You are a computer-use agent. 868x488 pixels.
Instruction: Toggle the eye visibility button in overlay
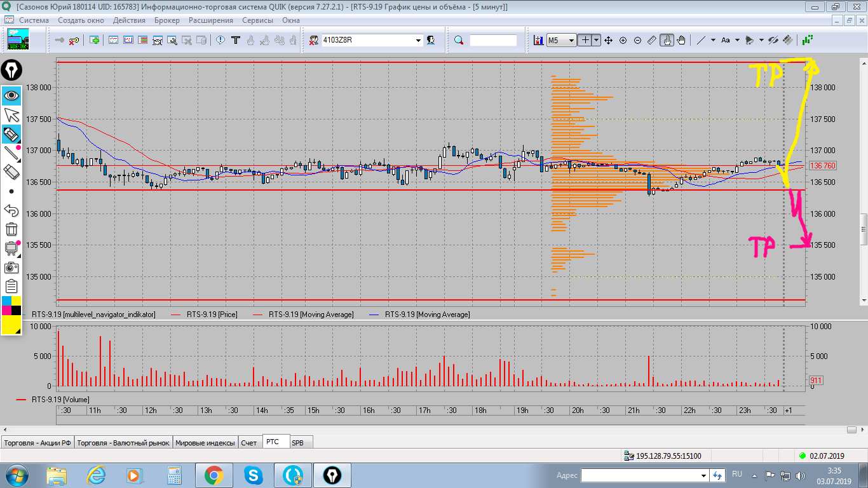click(11, 96)
